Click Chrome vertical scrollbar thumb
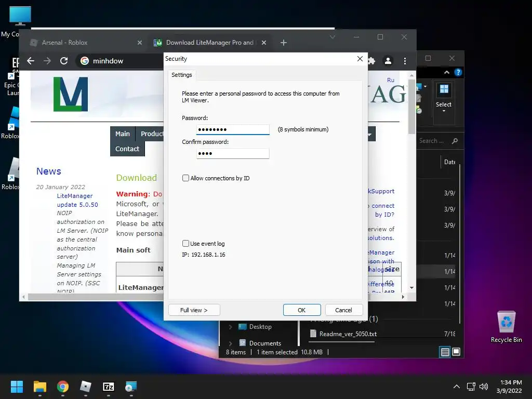The height and width of the screenshot is (399, 532). 411,107
